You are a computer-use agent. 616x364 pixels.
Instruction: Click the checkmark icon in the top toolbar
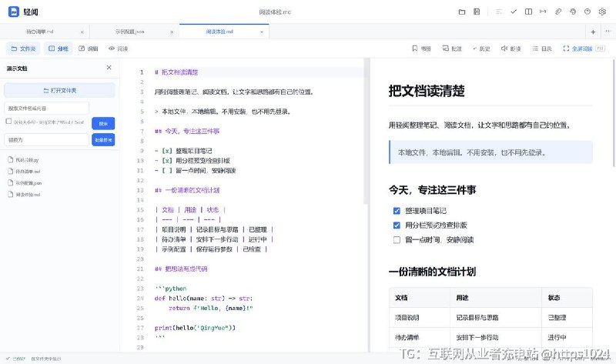(x=514, y=12)
